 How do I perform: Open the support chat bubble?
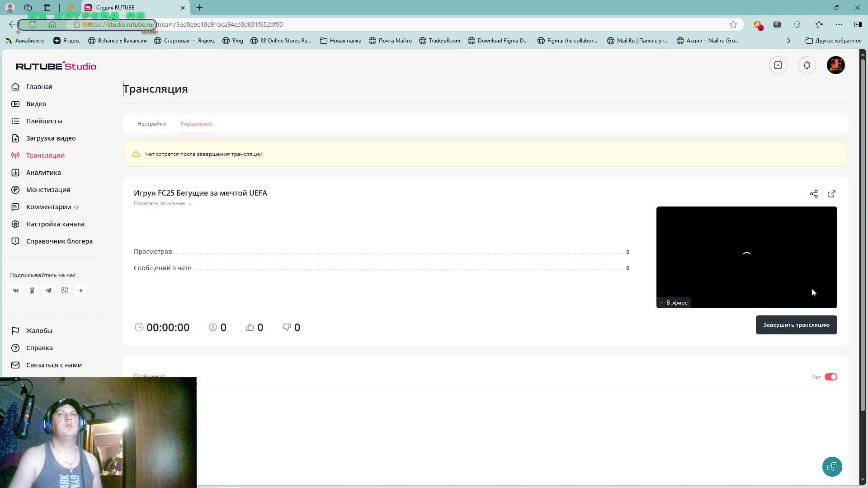pos(831,467)
